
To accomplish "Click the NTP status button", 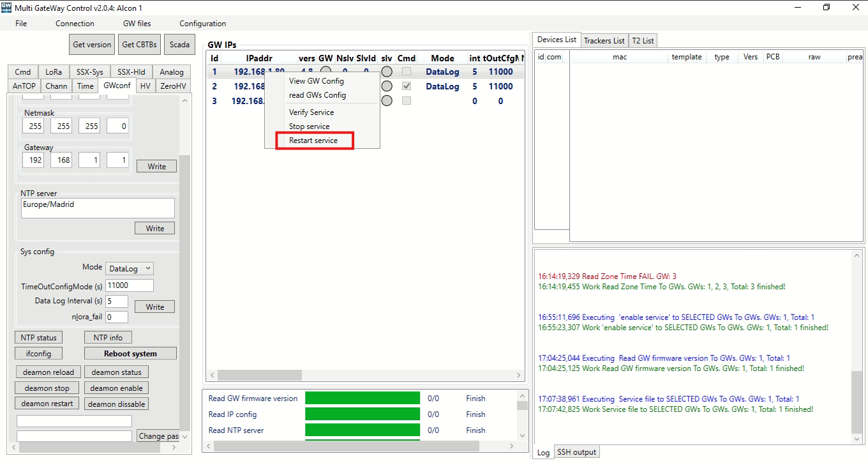I will tap(38, 338).
